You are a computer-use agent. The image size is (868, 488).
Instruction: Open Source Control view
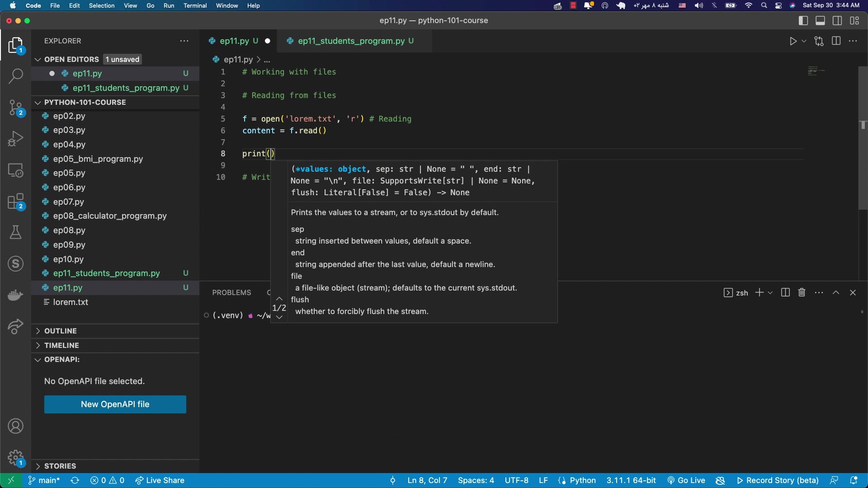(15, 108)
